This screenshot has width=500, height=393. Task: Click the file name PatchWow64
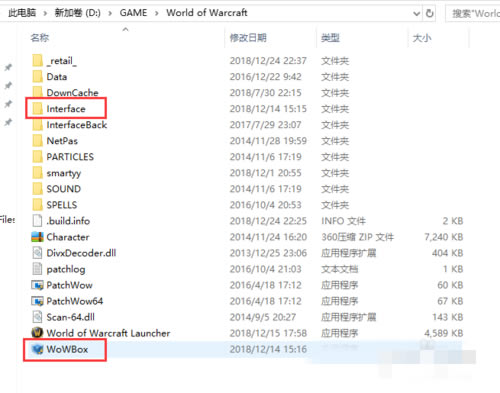click(75, 301)
